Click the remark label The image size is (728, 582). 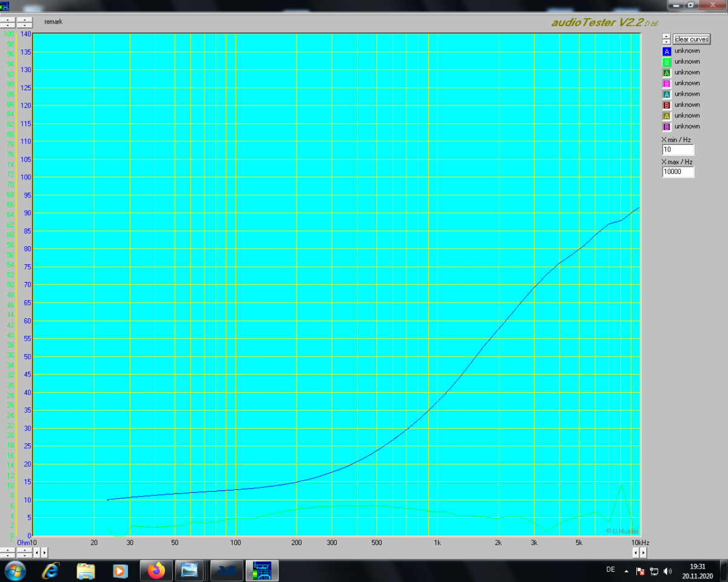(53, 22)
